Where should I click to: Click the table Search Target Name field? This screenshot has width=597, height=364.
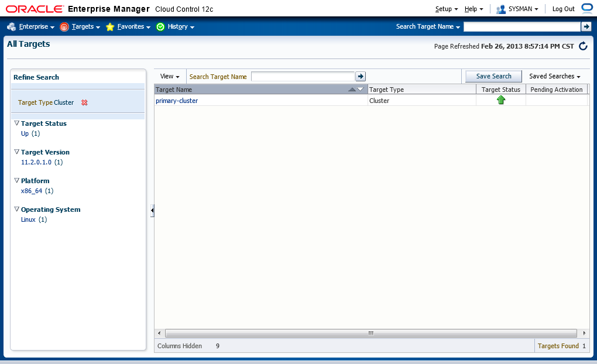(303, 77)
